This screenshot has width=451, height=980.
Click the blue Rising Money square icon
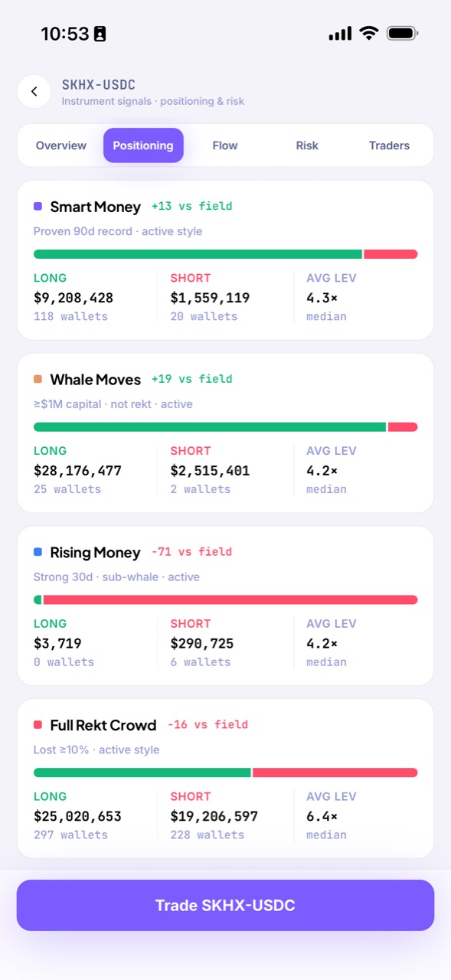click(x=38, y=552)
